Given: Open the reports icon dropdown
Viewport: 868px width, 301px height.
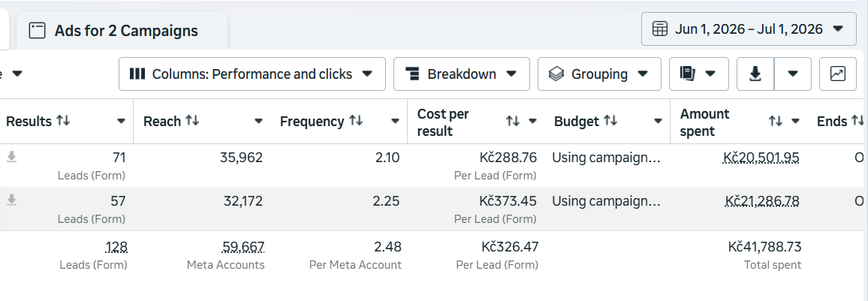Looking at the screenshot, I should pos(698,74).
